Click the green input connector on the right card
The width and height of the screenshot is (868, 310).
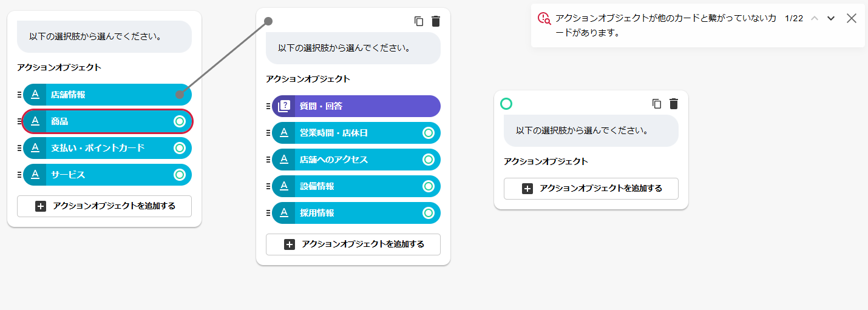pyautogui.click(x=506, y=104)
